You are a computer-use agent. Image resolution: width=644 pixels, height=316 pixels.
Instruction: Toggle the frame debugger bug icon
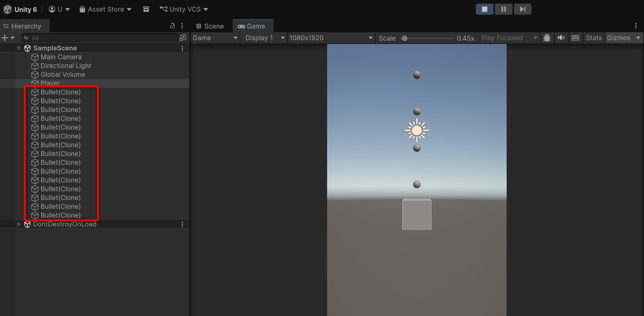tap(547, 38)
